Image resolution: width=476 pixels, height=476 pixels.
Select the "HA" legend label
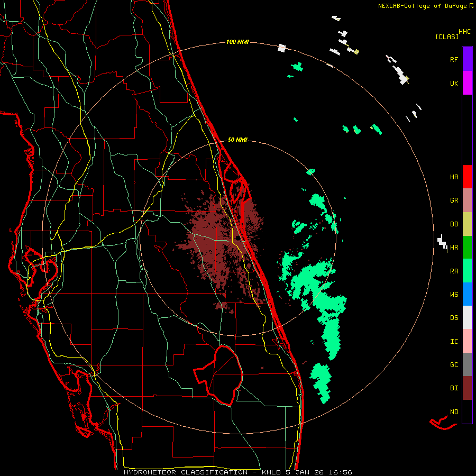coord(454,177)
